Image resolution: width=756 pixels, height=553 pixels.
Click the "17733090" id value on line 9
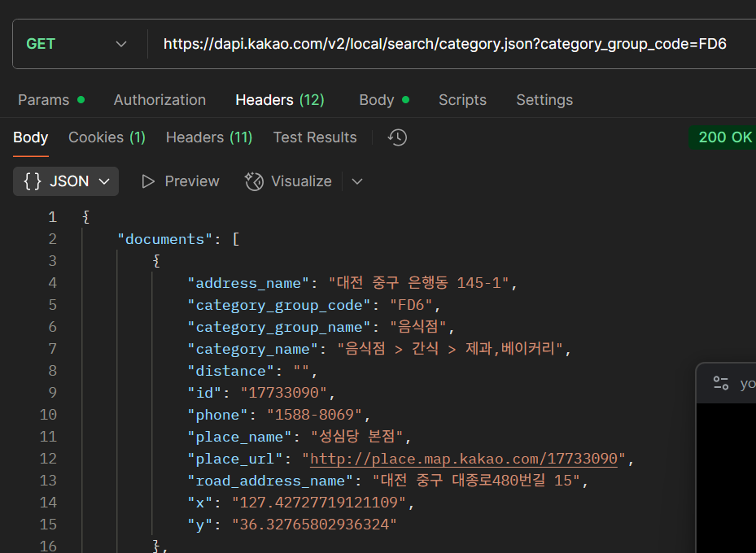(x=283, y=393)
